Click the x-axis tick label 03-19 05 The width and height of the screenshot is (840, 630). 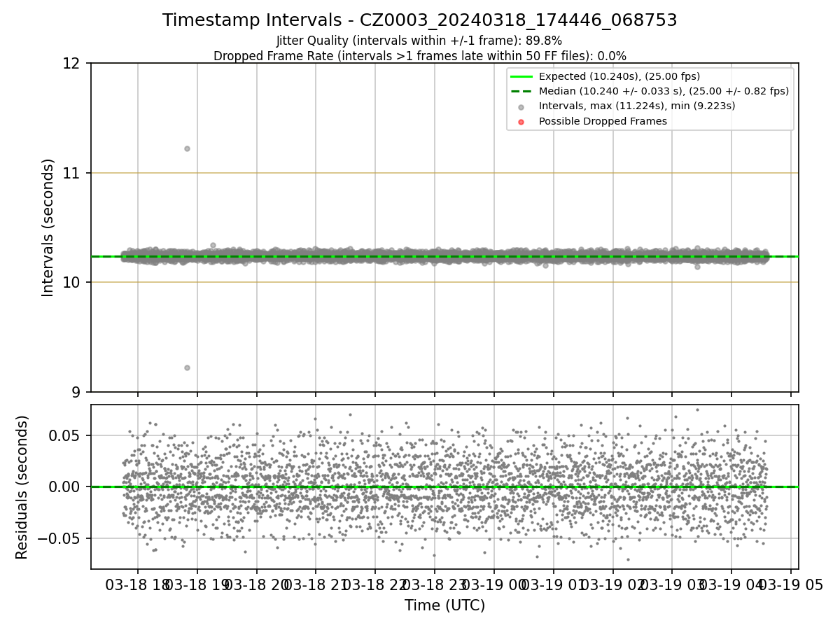click(790, 585)
